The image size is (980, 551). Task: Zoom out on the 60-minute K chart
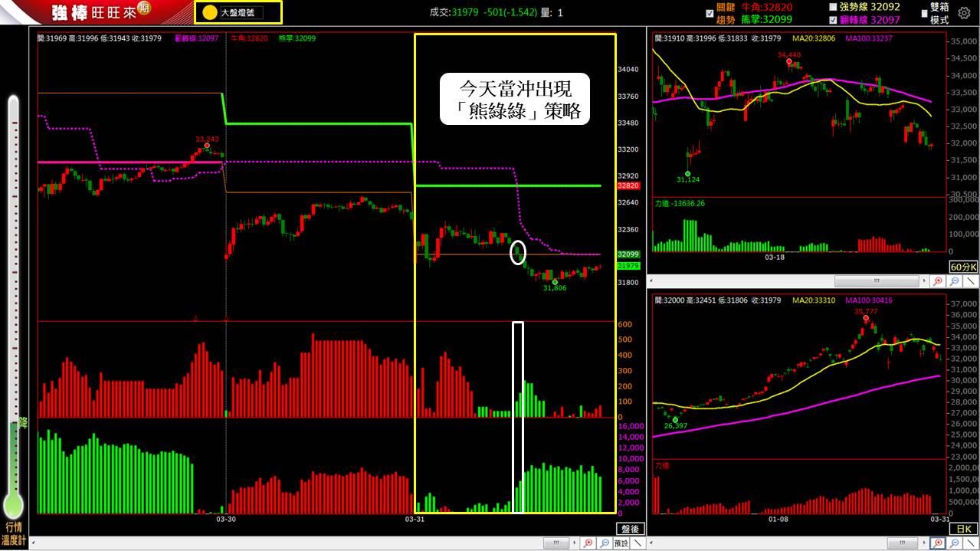(x=955, y=281)
